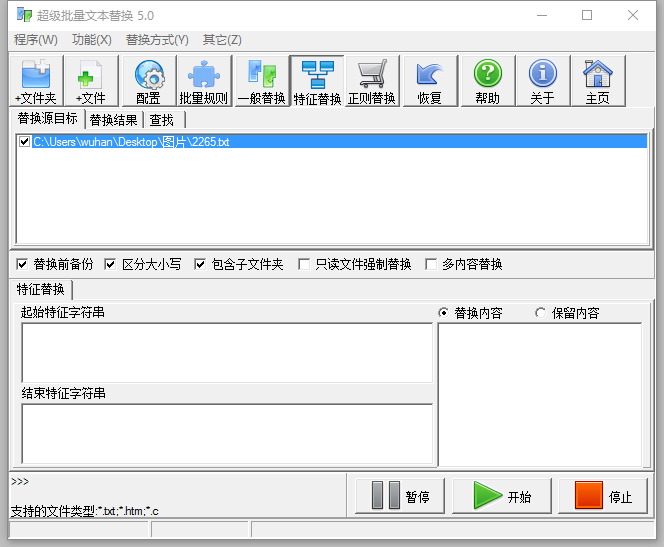Select the 保留内容 radio button

(x=541, y=313)
